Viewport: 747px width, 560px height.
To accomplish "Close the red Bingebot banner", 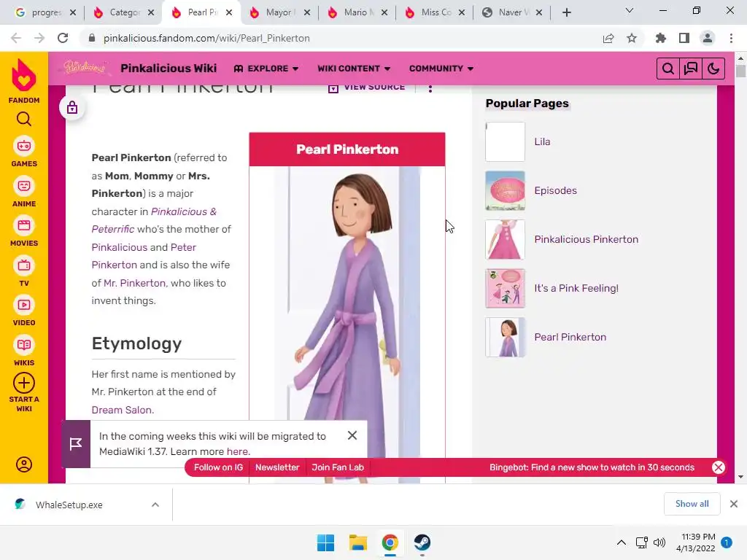I will point(719,467).
